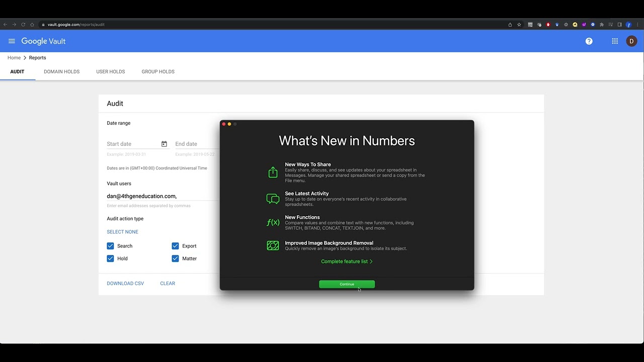Switch to the Group Holds tab

[158, 71]
